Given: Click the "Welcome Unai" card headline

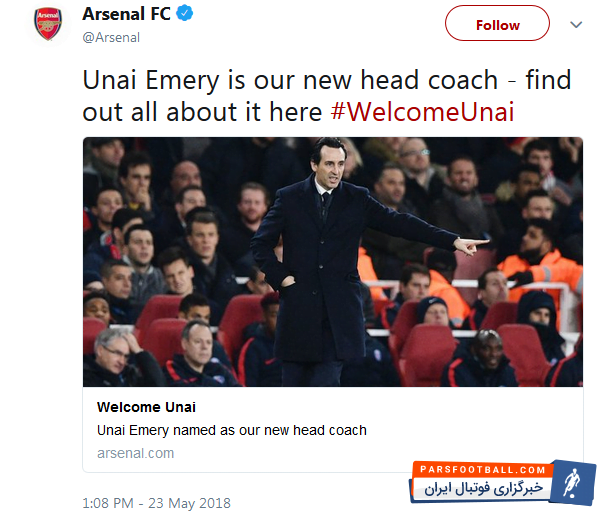Looking at the screenshot, I should click(146, 407).
